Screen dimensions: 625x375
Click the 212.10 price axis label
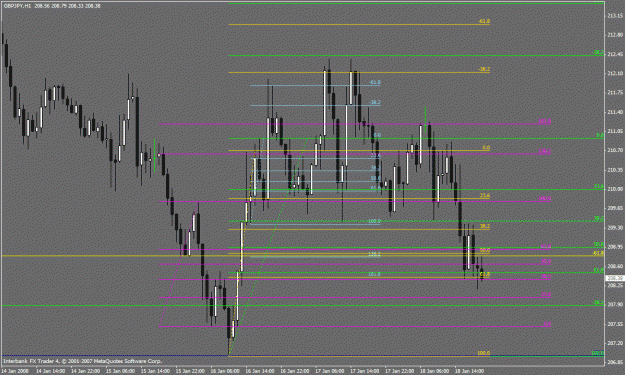tap(615, 73)
